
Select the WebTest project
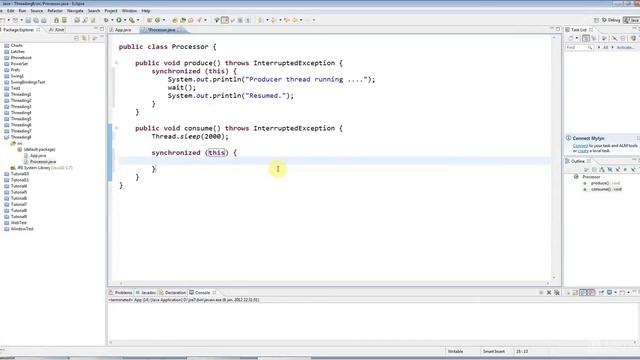point(18,223)
